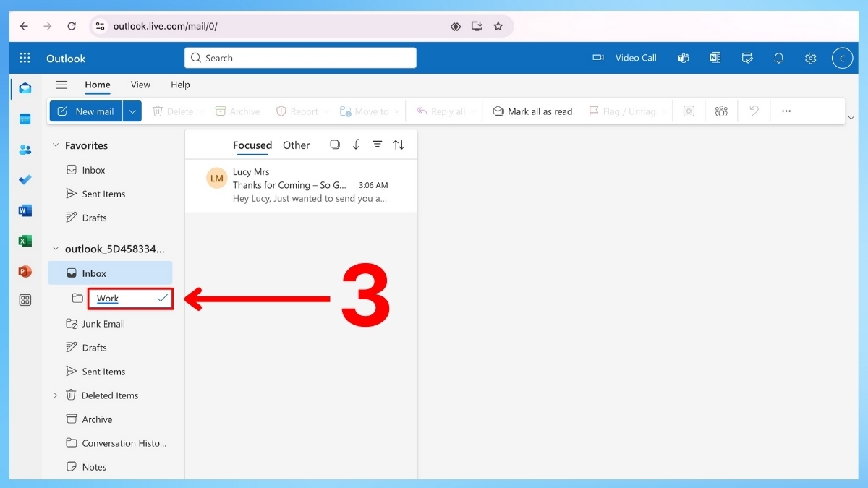Switch to the View tab
Screen dimensions: 868x488
tap(140, 85)
